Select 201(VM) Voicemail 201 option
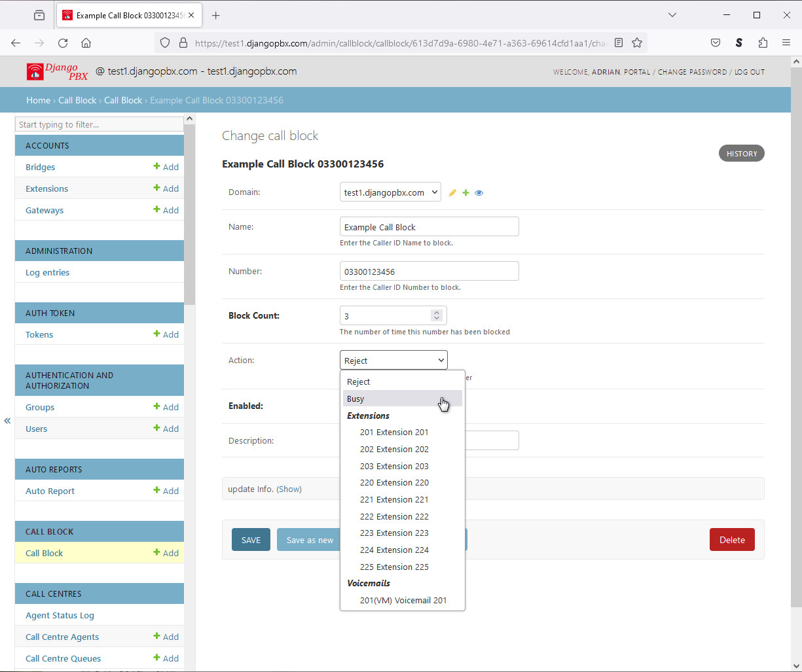 click(403, 600)
